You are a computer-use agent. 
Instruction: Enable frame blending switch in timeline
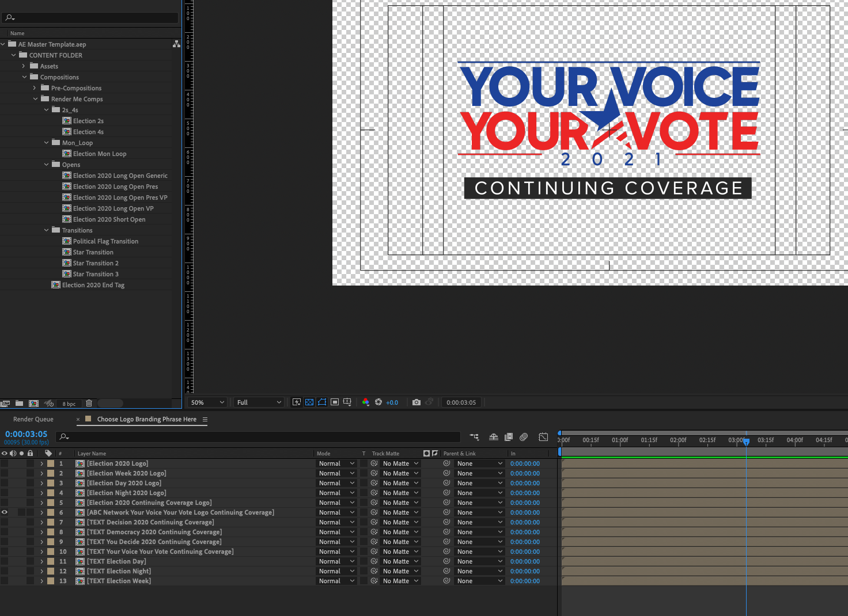(509, 437)
